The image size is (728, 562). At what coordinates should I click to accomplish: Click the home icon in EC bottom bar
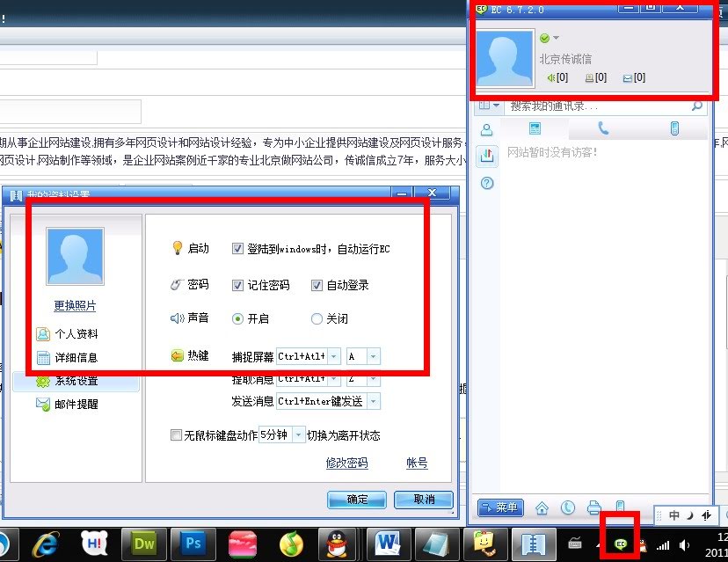tap(542, 507)
